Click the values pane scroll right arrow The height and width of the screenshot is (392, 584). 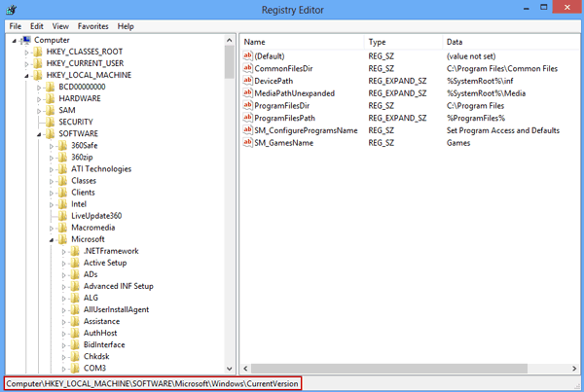574,369
